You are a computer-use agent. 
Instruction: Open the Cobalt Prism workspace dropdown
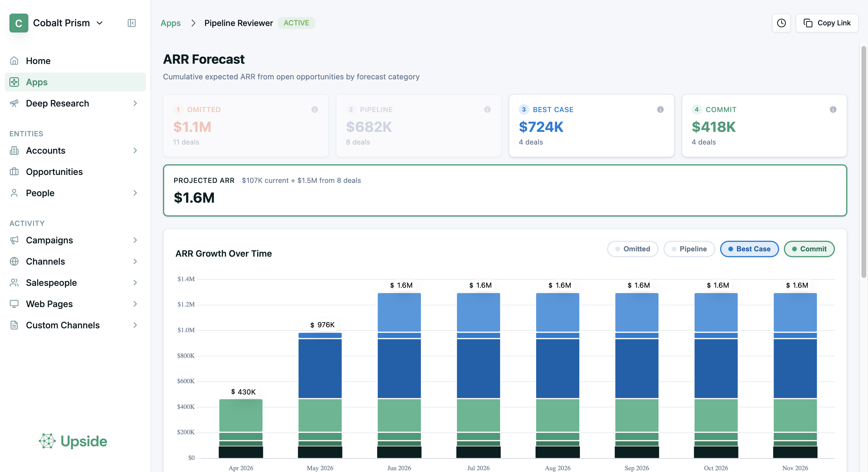[x=99, y=23]
